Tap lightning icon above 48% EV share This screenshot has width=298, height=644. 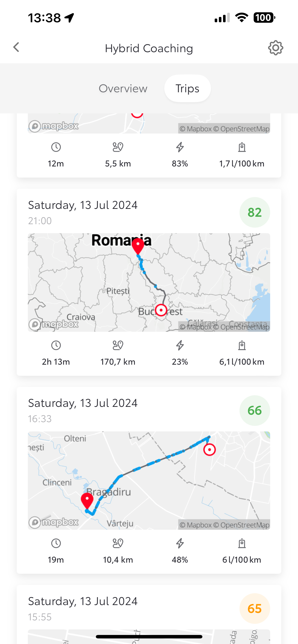[180, 543]
